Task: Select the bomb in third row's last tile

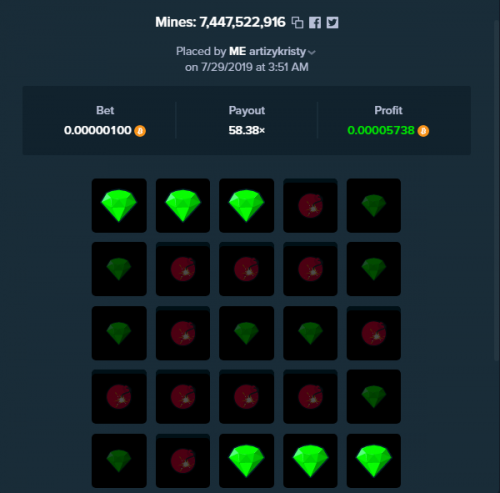Action: pos(374,333)
